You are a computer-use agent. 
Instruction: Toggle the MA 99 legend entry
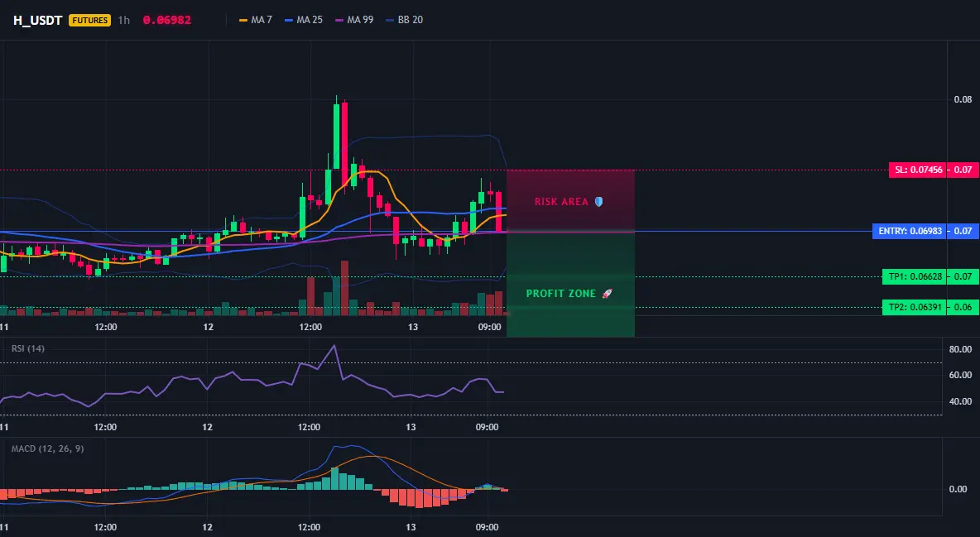pyautogui.click(x=354, y=20)
